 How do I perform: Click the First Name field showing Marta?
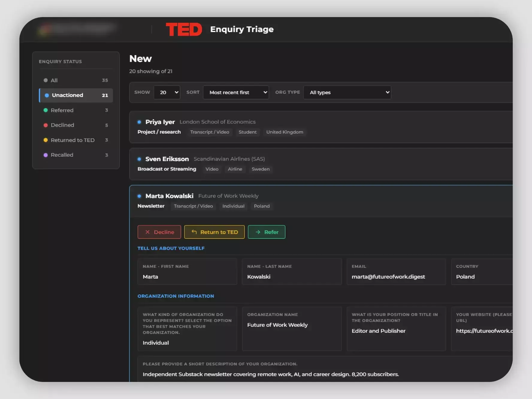pos(187,271)
